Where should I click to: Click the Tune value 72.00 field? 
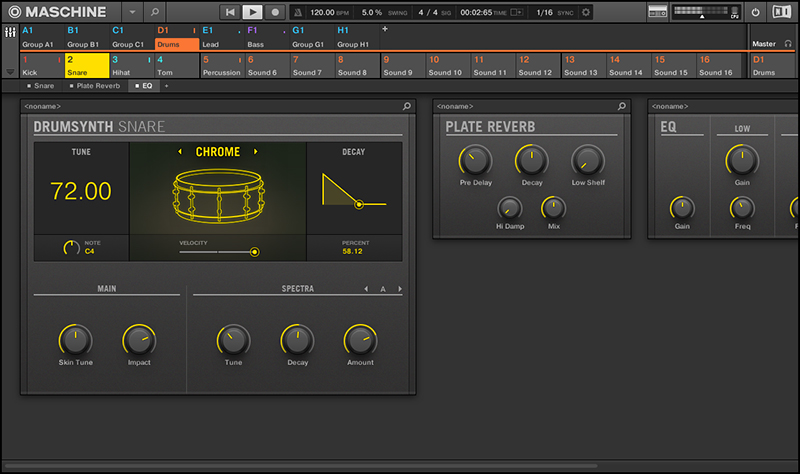click(81, 192)
